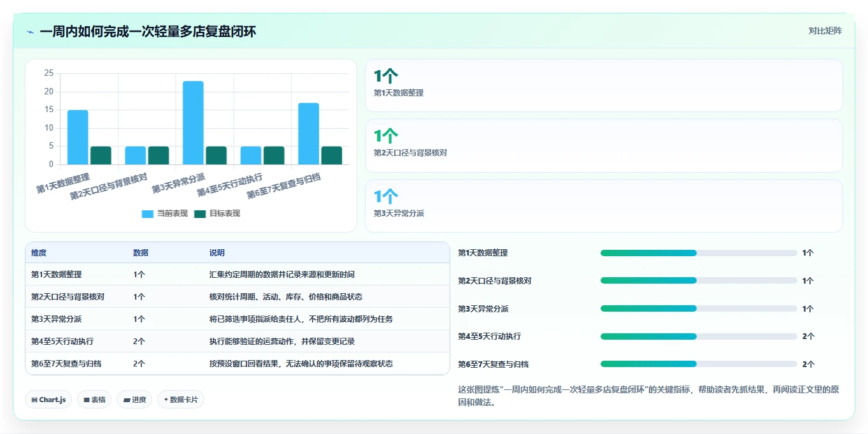This screenshot has width=868, height=434.
Task: Select table cell 第2天口径与背景核对
Action: click(68, 297)
